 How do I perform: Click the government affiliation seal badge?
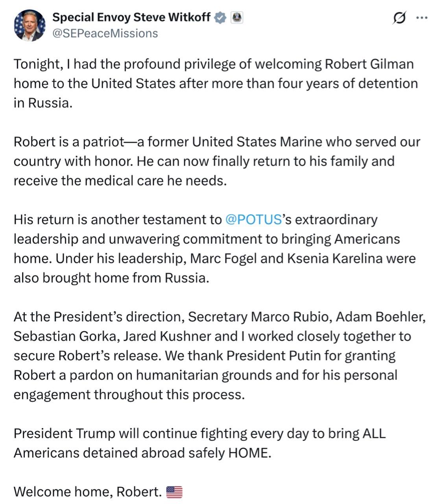(x=236, y=17)
